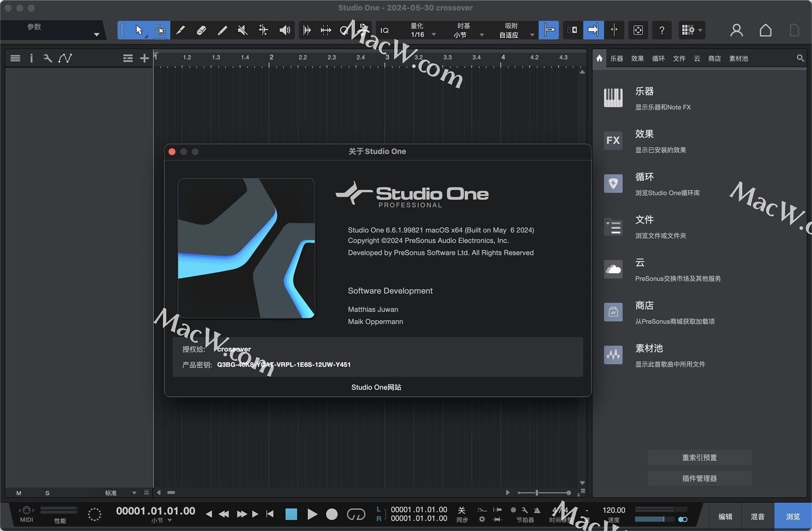
Task: Go to the Start page home icon
Action: 765,30
